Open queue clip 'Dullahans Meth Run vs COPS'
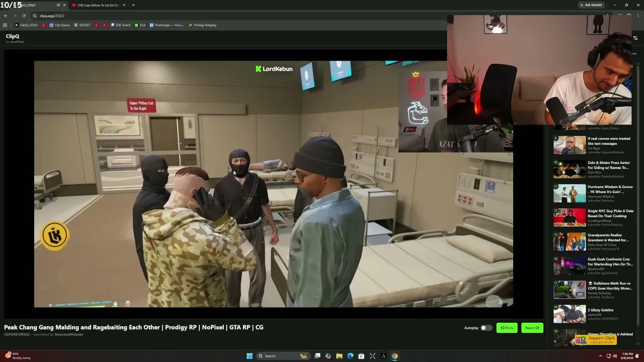This screenshot has width=644, height=362. [x=594, y=290]
